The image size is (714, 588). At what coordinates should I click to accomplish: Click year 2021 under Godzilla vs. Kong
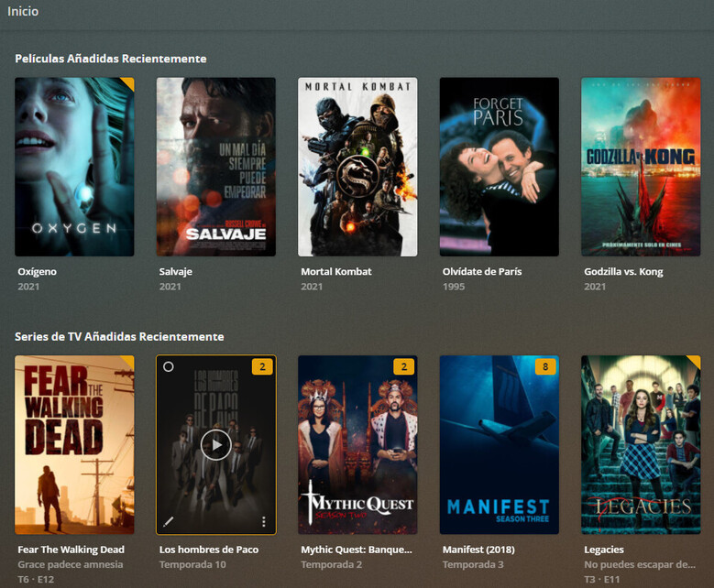tap(595, 287)
